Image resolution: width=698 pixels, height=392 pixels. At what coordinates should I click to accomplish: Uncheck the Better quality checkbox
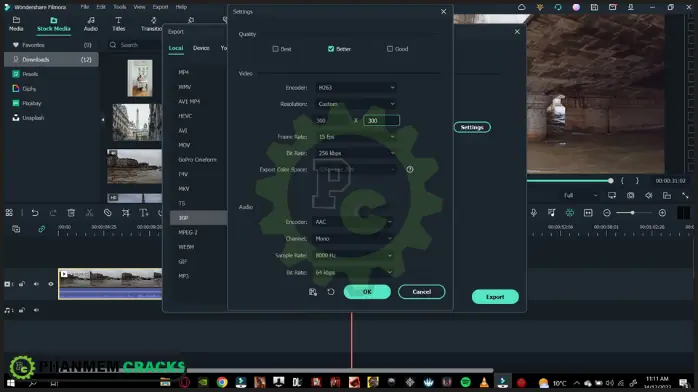point(331,49)
